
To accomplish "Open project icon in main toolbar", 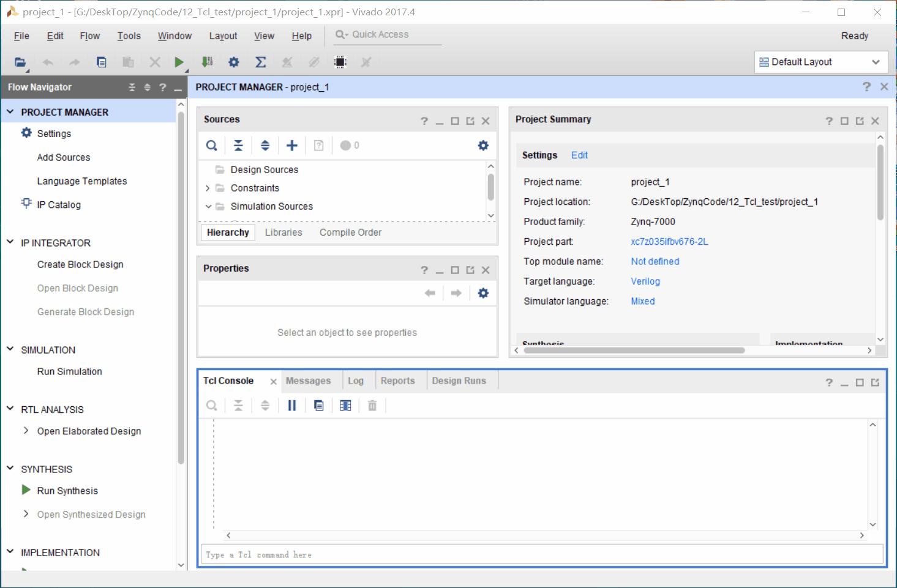I will click(x=20, y=62).
